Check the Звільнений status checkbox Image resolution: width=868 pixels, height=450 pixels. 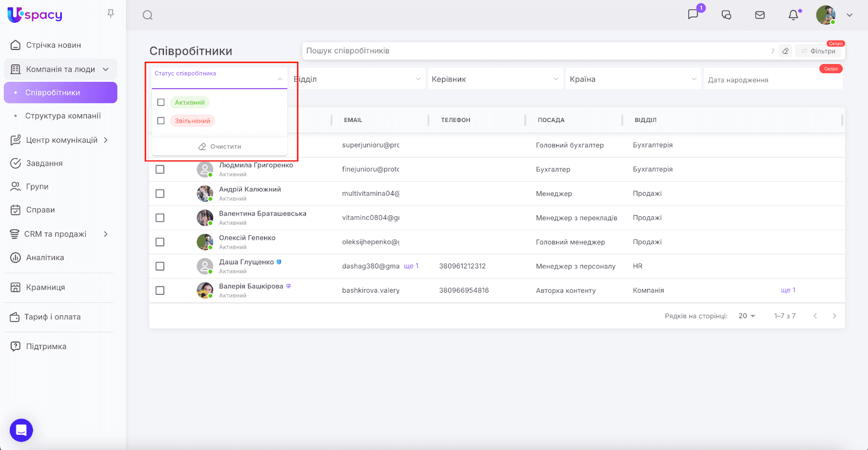tap(161, 121)
